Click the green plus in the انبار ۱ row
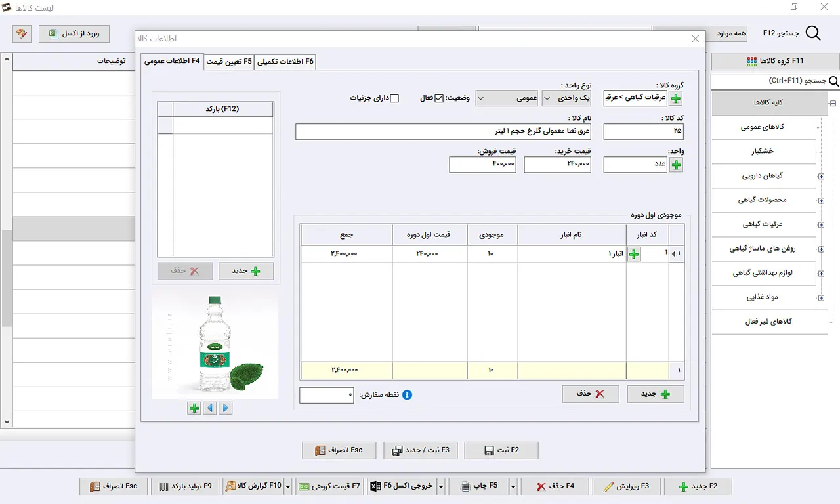The image size is (840, 504). [x=634, y=254]
